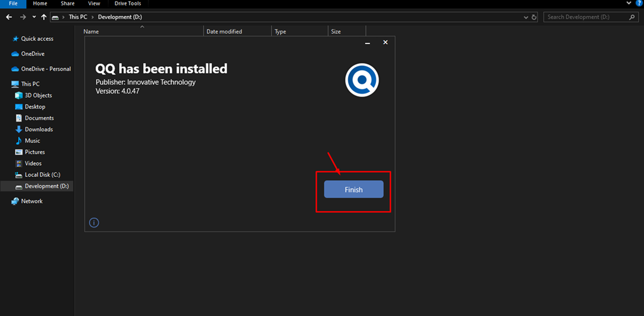The height and width of the screenshot is (316, 644).
Task: Open Pictures folder in sidebar
Action: coord(35,152)
